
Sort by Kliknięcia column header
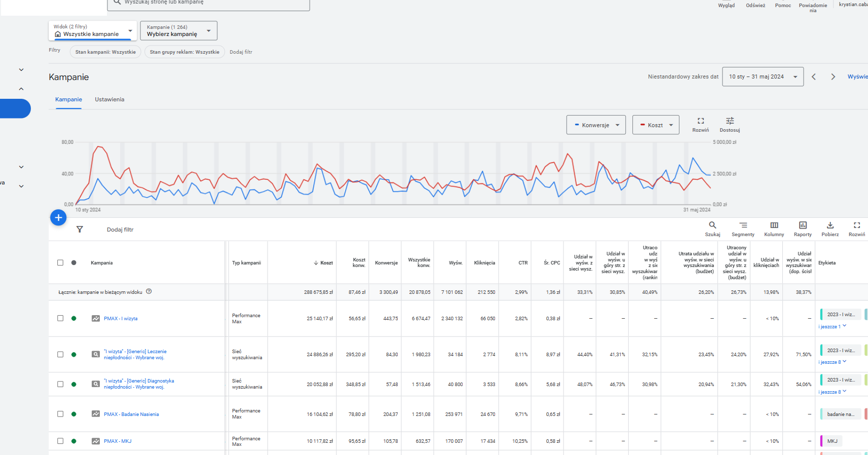pyautogui.click(x=484, y=262)
